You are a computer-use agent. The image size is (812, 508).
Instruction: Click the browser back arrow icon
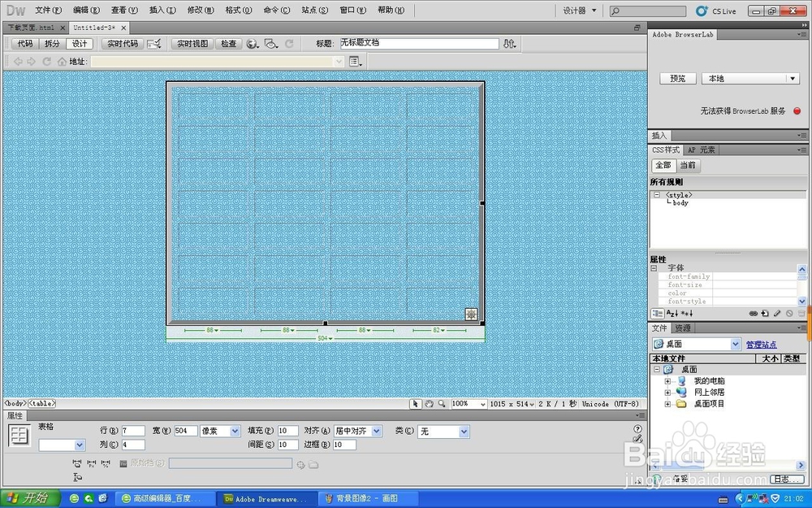tap(18, 62)
